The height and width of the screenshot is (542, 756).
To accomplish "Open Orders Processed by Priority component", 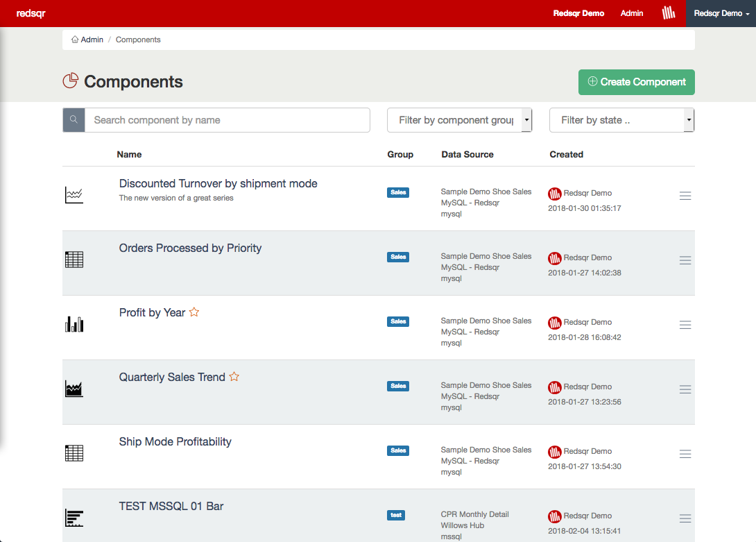I will (x=191, y=248).
